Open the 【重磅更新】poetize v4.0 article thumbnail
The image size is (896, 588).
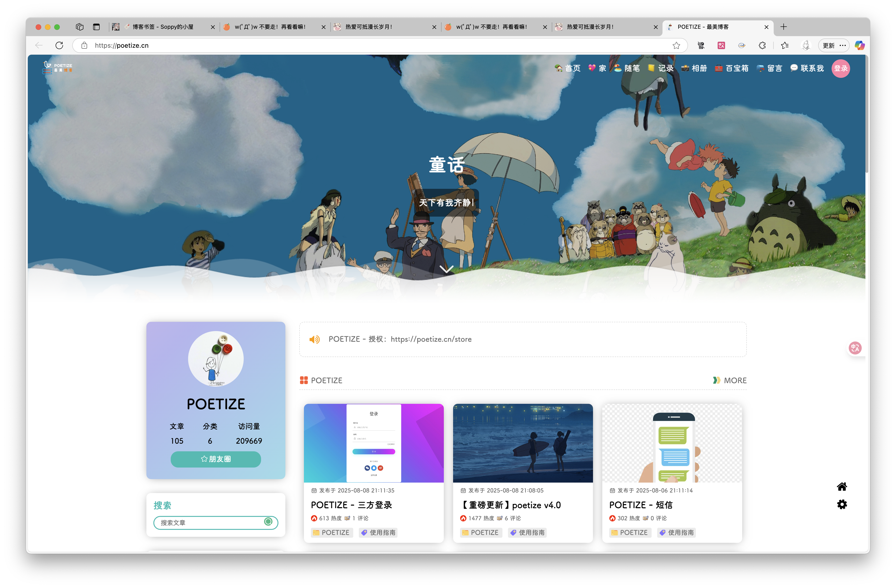click(x=523, y=443)
